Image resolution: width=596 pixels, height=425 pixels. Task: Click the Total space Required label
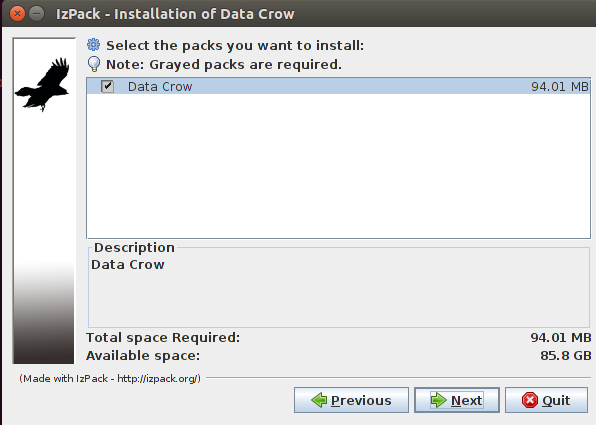click(163, 338)
